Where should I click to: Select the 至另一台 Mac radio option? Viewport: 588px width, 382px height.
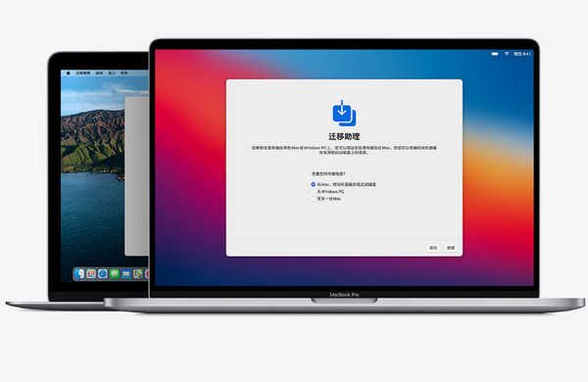[x=314, y=199]
